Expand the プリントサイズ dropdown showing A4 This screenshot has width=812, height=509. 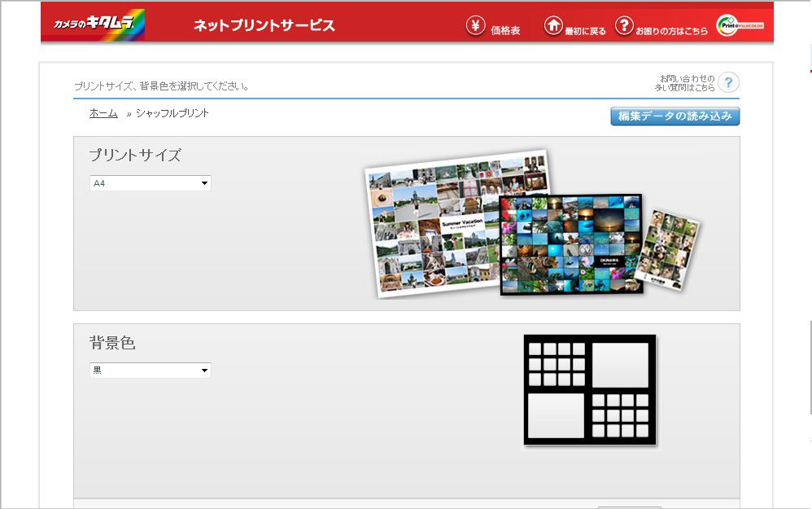pos(150,183)
